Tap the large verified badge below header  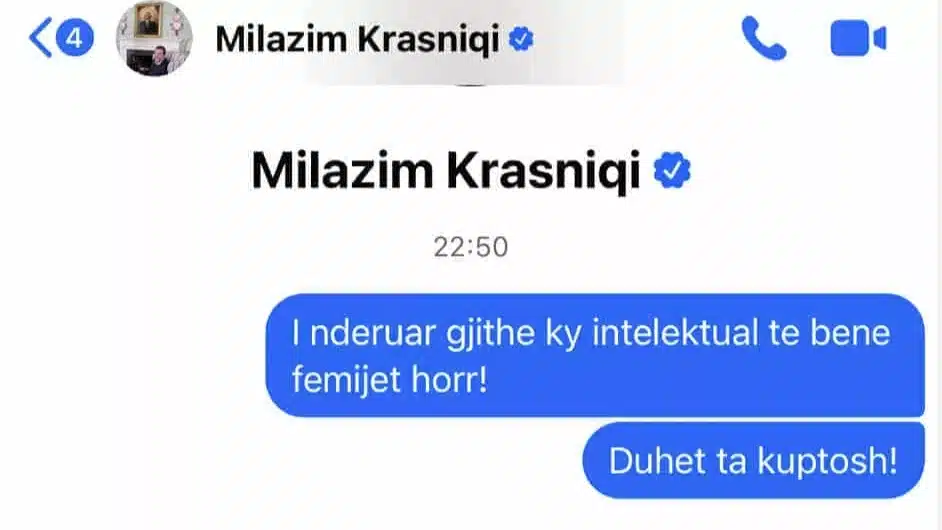tap(672, 170)
